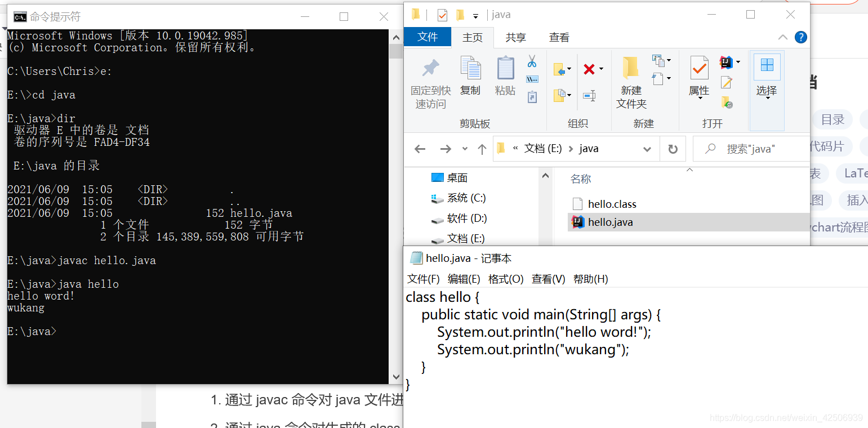Viewport: 868px width, 428px height.
Task: Switch to the Share (共享) ribbon tab
Action: (515, 37)
